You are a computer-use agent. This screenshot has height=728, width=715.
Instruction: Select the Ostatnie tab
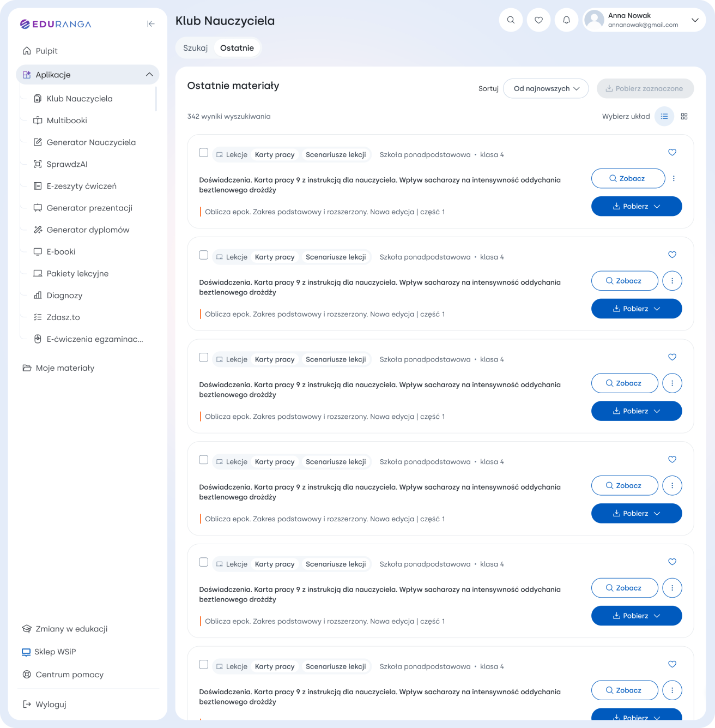(237, 48)
